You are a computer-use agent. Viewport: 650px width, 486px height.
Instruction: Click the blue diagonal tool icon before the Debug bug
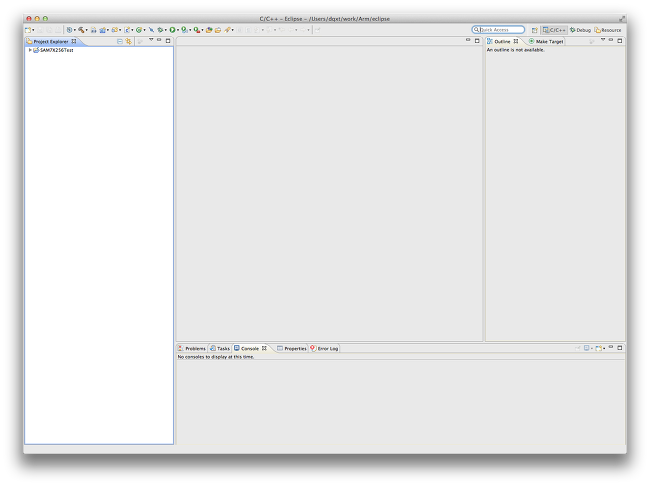tap(151, 30)
